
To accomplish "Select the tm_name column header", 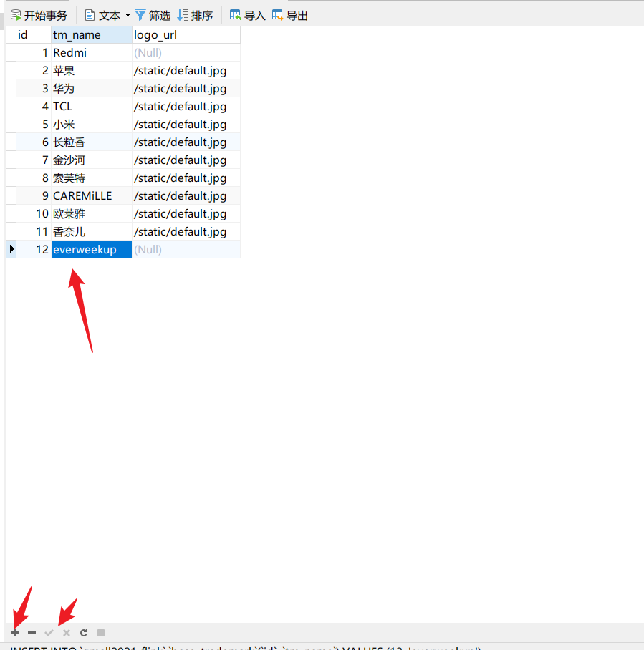I will 92,35.
